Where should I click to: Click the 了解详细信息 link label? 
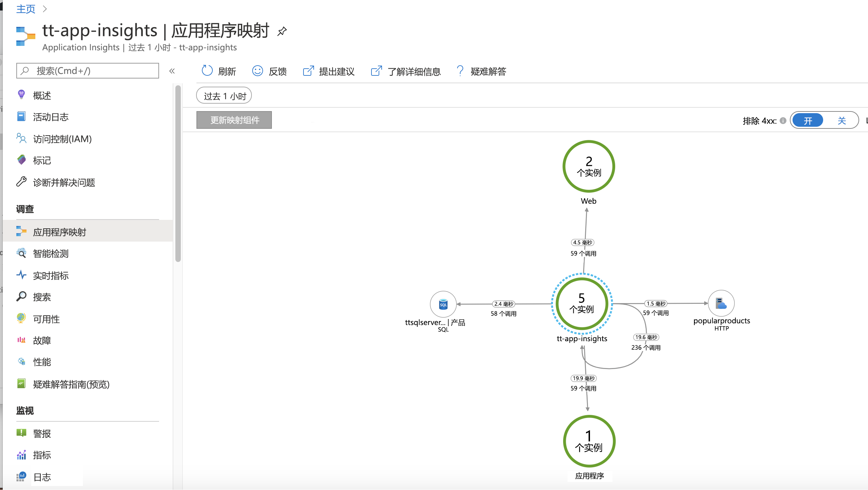coord(414,71)
